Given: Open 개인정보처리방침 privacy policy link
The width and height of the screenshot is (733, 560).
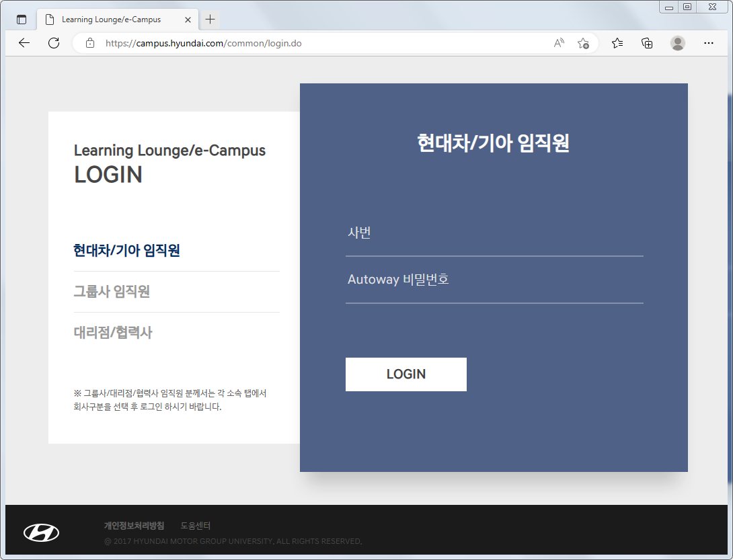Looking at the screenshot, I should pyautogui.click(x=134, y=526).
